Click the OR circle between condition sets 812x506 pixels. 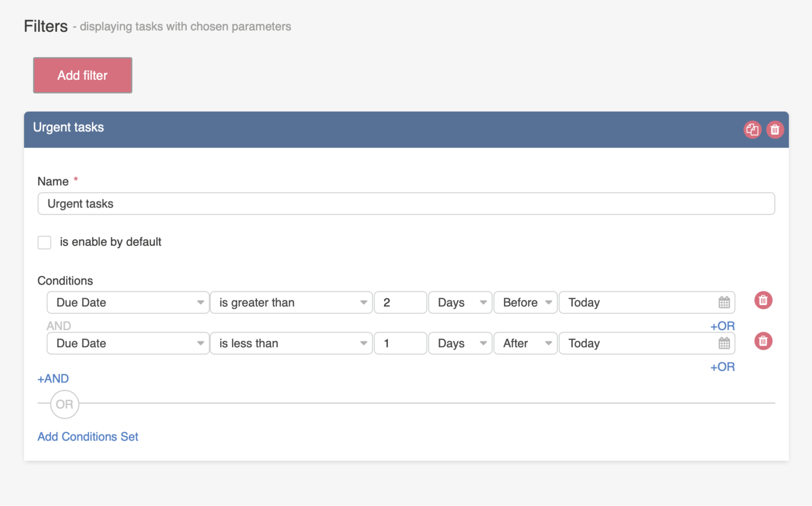coord(64,404)
